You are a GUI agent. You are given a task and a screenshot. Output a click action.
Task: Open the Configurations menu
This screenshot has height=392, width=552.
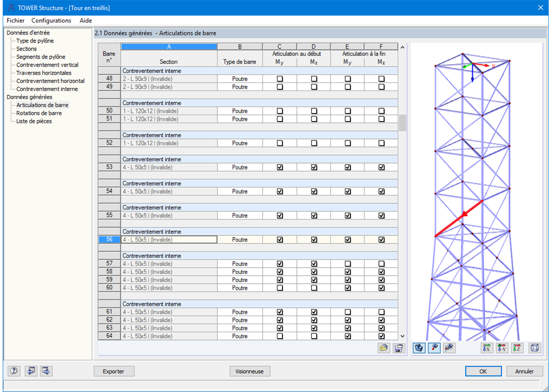(51, 20)
